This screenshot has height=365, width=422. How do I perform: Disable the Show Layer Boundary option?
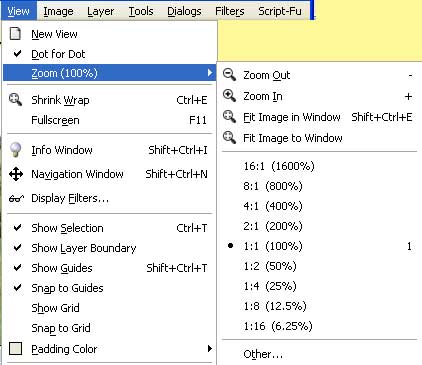17,248
